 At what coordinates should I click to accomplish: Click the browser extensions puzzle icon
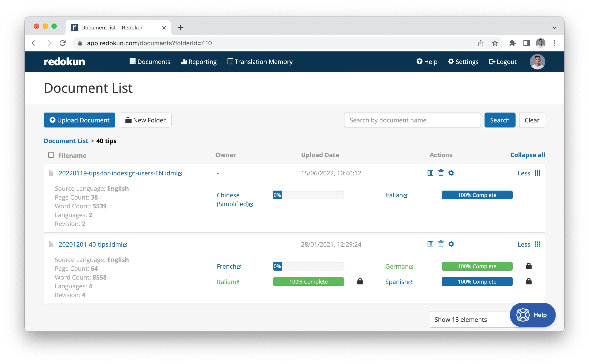pyautogui.click(x=512, y=43)
